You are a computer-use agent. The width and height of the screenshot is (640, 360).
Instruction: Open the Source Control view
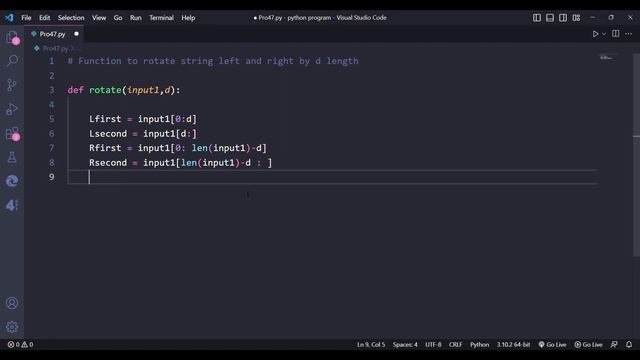12,85
